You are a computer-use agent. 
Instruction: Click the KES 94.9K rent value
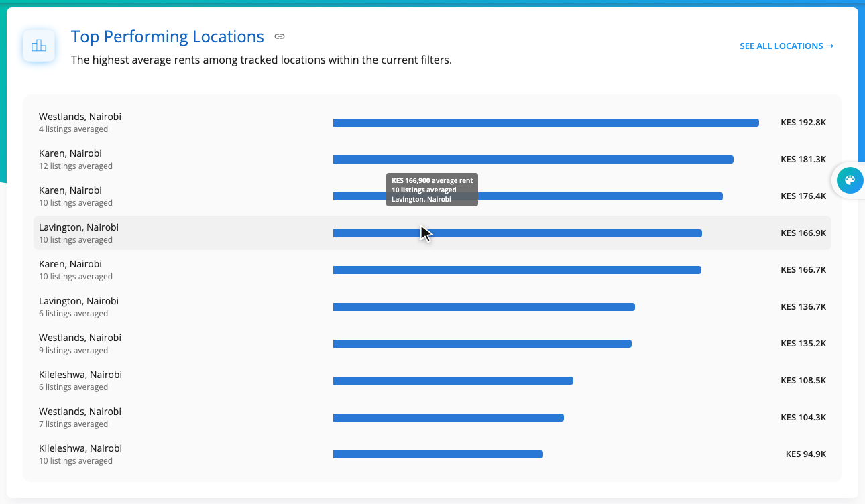coord(806,454)
